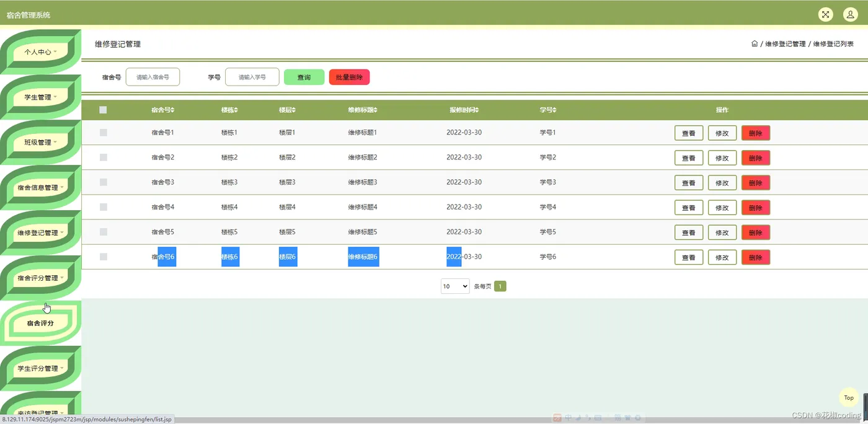Click 修改 for row 宿舍号1
This screenshot has height=424, width=868.
tap(722, 133)
